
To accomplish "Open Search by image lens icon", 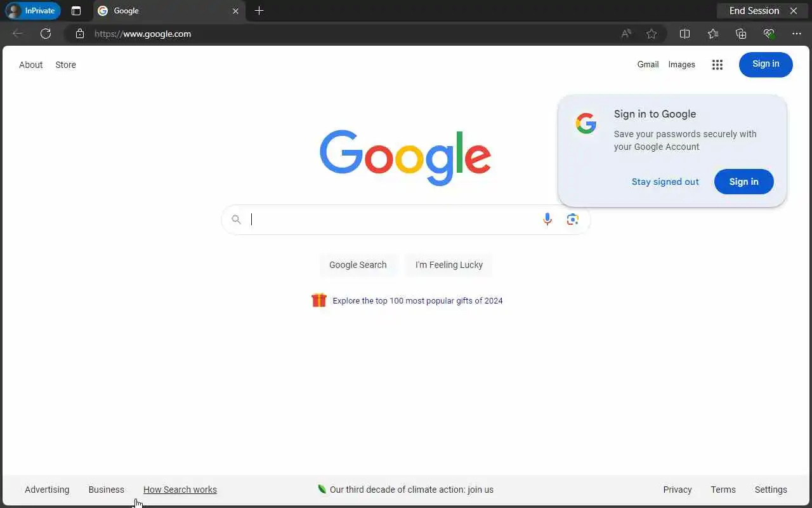I will (573, 219).
